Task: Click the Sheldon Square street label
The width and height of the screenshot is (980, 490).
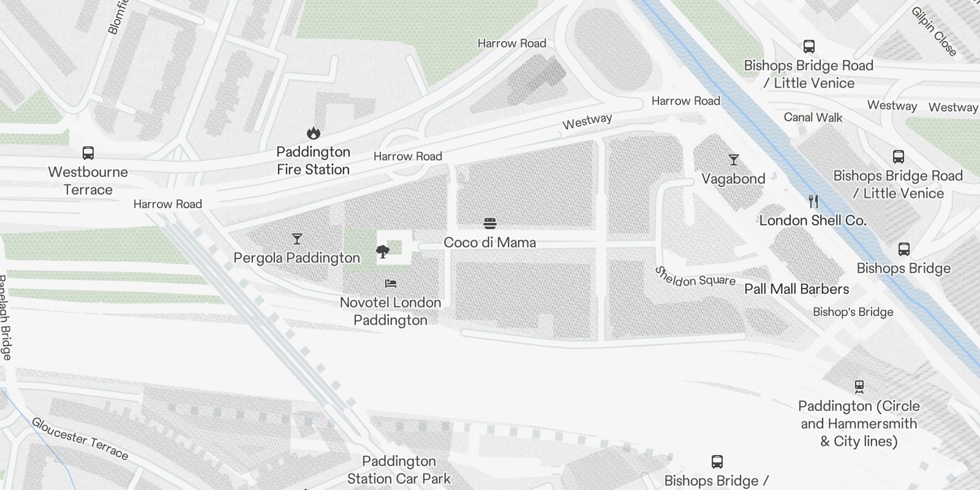Action: coord(695,277)
